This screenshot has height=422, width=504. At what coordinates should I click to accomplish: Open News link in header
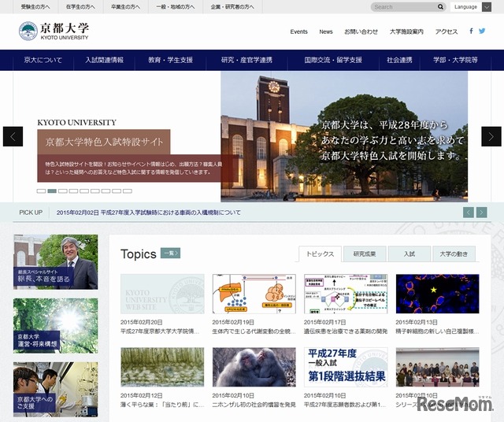click(x=326, y=31)
